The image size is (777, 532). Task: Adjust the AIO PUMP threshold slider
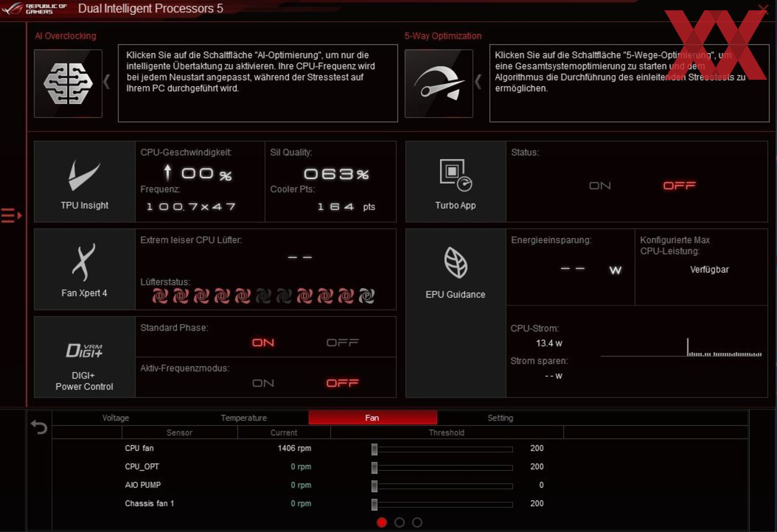click(374, 486)
